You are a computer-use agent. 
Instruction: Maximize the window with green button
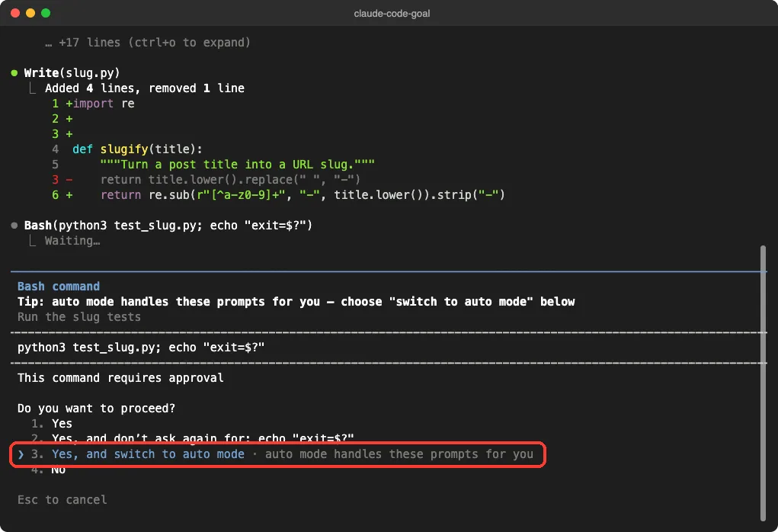(x=46, y=13)
